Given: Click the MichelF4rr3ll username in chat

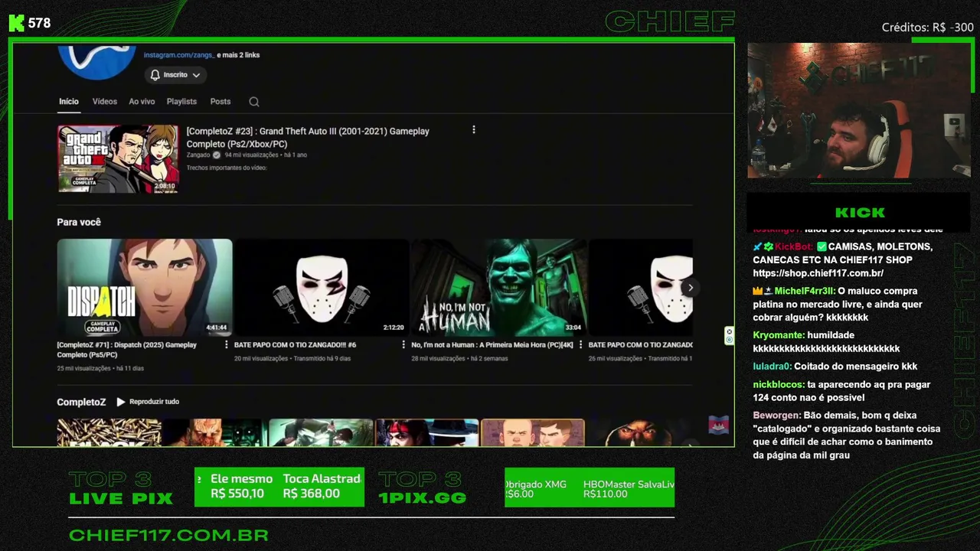Looking at the screenshot, I should 805,292.
